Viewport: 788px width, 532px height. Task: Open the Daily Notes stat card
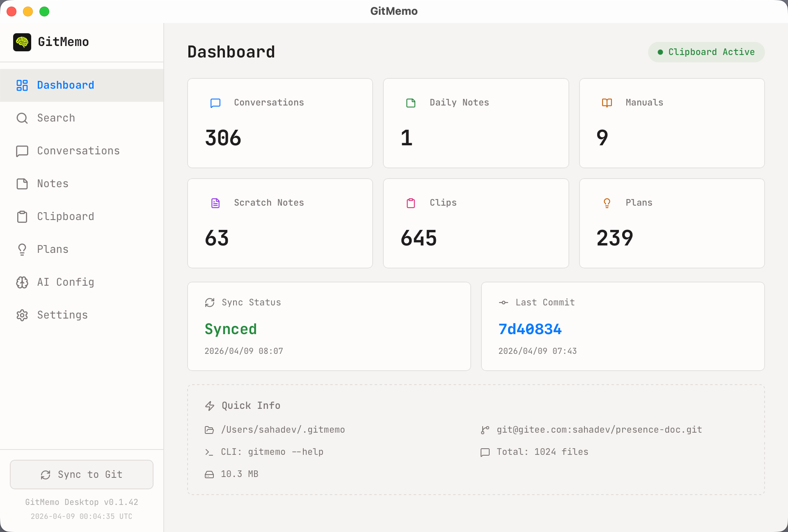pos(476,123)
